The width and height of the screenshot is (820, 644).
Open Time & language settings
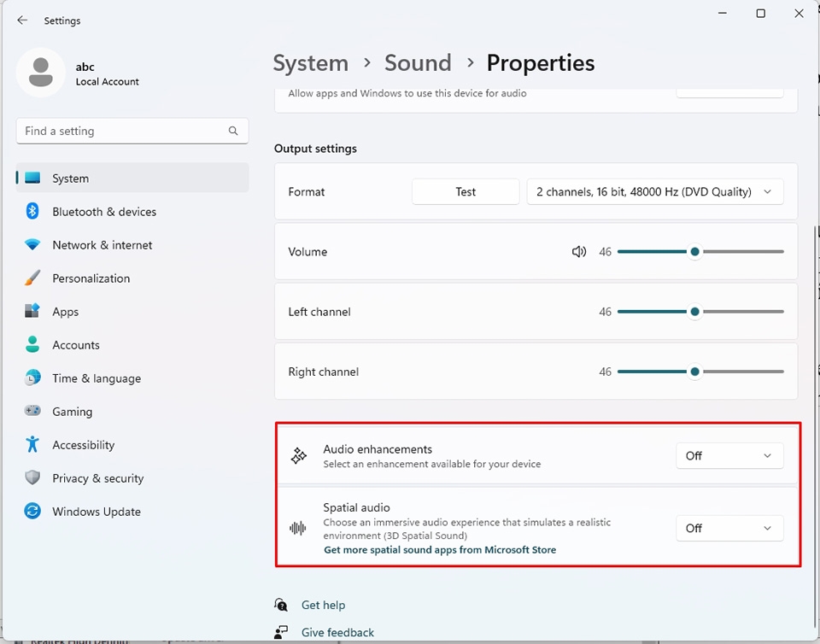click(x=133, y=378)
